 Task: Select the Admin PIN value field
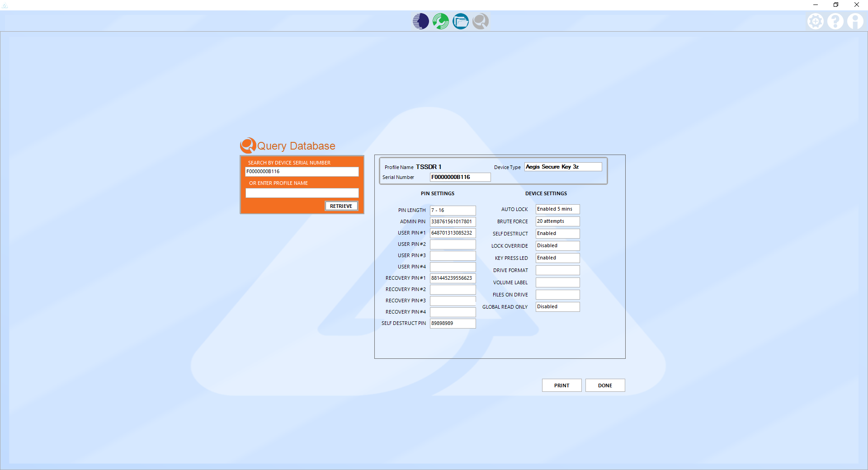453,221
